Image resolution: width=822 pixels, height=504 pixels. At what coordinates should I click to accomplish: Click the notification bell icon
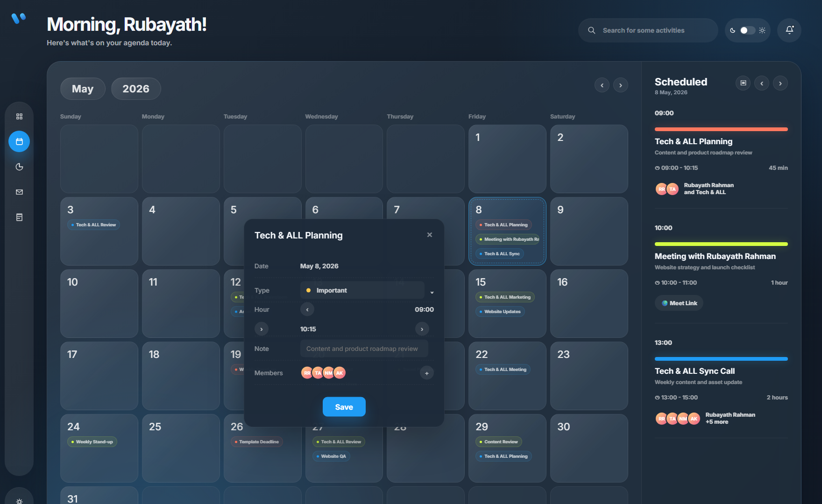pos(789,30)
